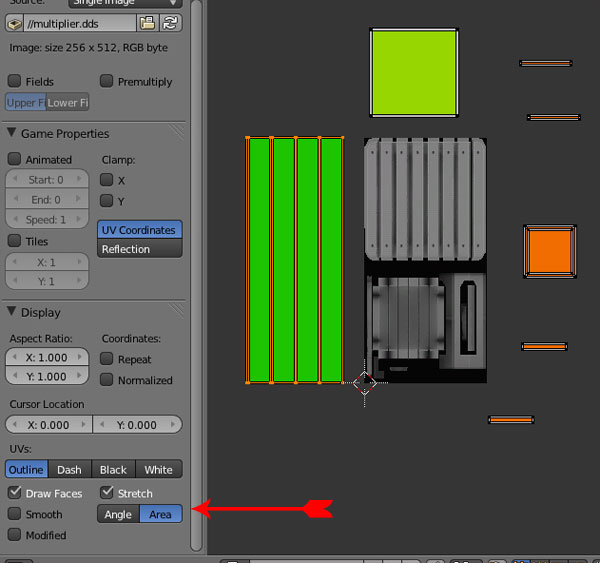
Task: Select the lime green UV island square
Action: pyautogui.click(x=414, y=72)
